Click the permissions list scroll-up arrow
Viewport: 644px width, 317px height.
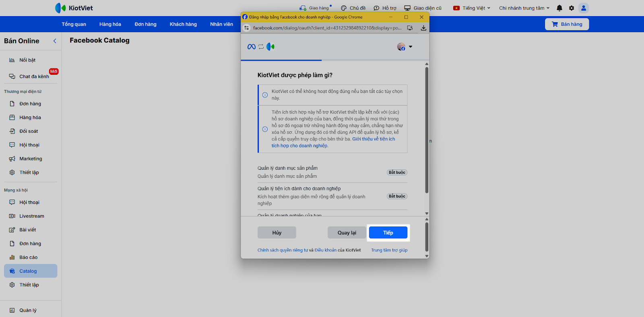(x=427, y=64)
